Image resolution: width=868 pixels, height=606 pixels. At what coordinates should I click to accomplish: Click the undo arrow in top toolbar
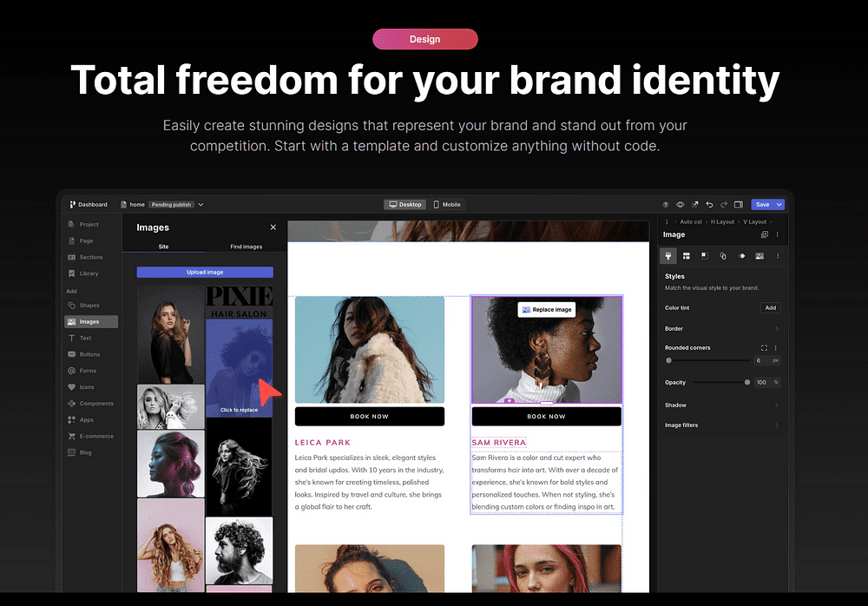pos(709,204)
